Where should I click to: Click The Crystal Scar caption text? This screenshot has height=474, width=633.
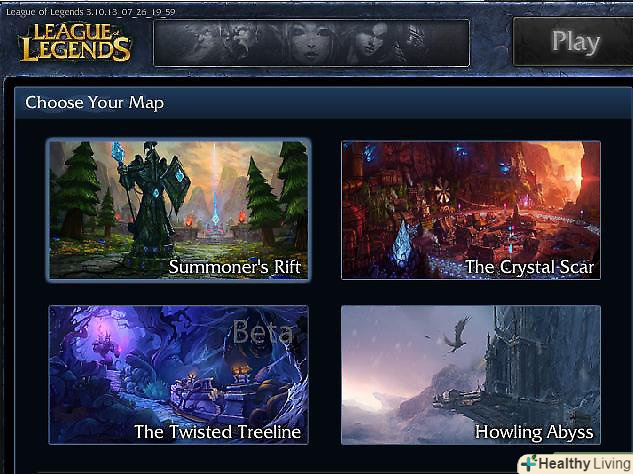point(529,267)
